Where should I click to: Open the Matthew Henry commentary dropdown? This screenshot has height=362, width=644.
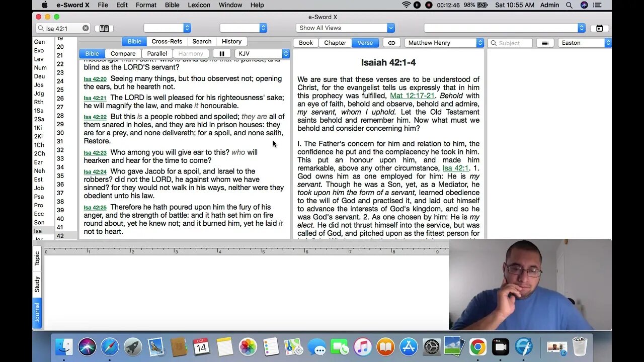tap(444, 43)
